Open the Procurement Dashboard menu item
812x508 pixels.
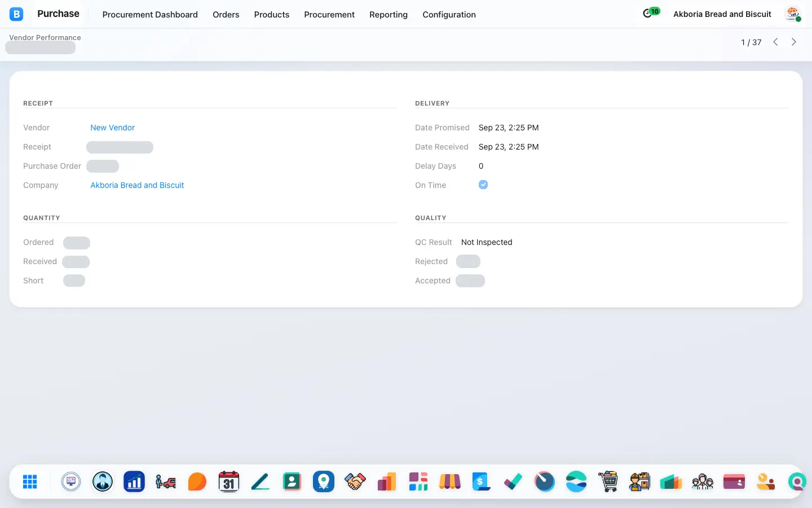point(150,15)
